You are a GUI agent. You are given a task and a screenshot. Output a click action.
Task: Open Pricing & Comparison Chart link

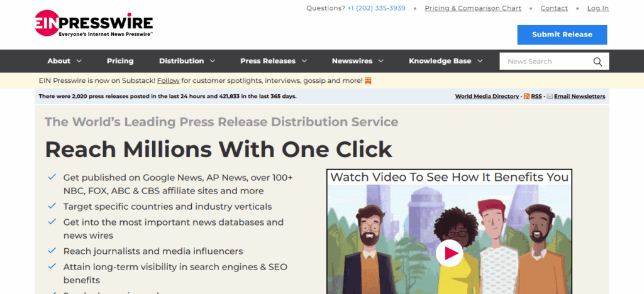(473, 8)
